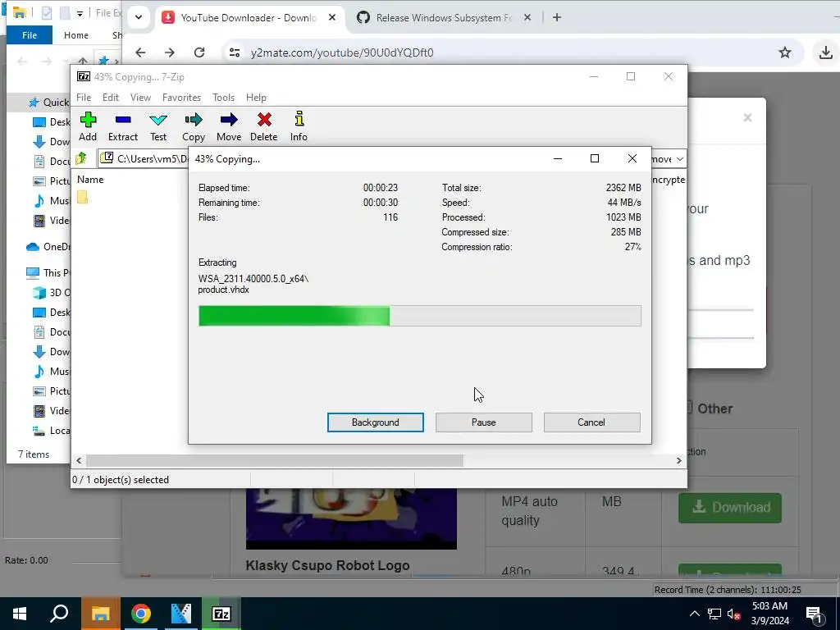This screenshot has height=630, width=840.
Task: Open the dropdown arrow at right of 7-Zip toolbar
Action: (x=680, y=159)
